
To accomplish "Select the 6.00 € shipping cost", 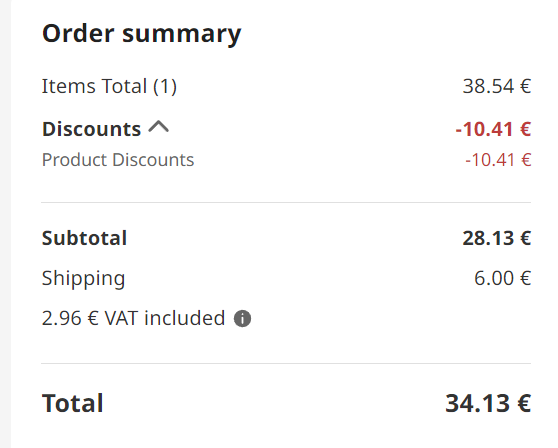I will click(x=502, y=278).
